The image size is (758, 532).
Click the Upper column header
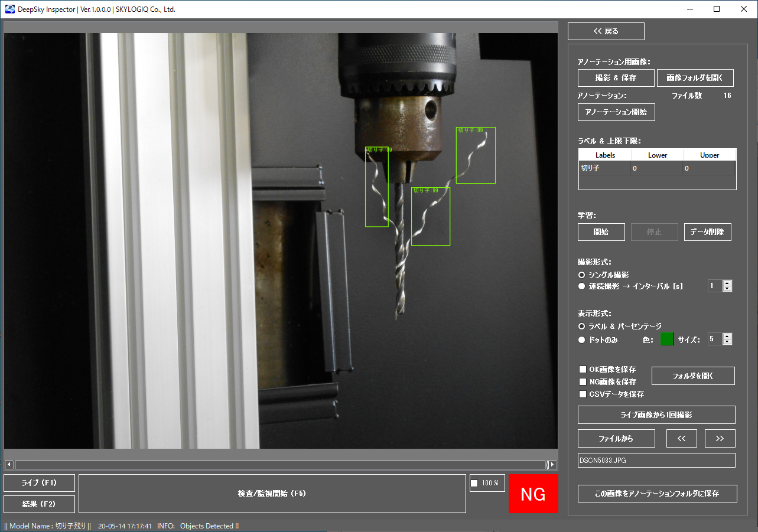710,155
